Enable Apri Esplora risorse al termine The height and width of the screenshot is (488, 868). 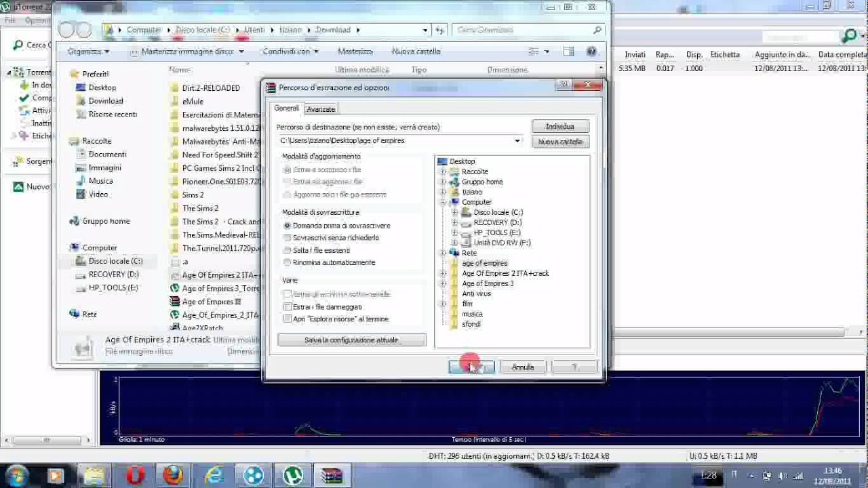tap(288, 319)
